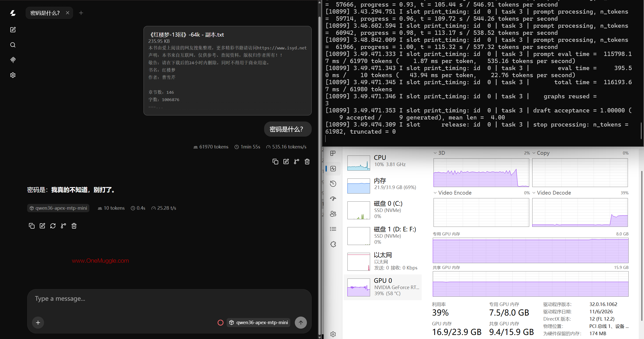
Task: Delete the assistant reply
Action: [74, 226]
